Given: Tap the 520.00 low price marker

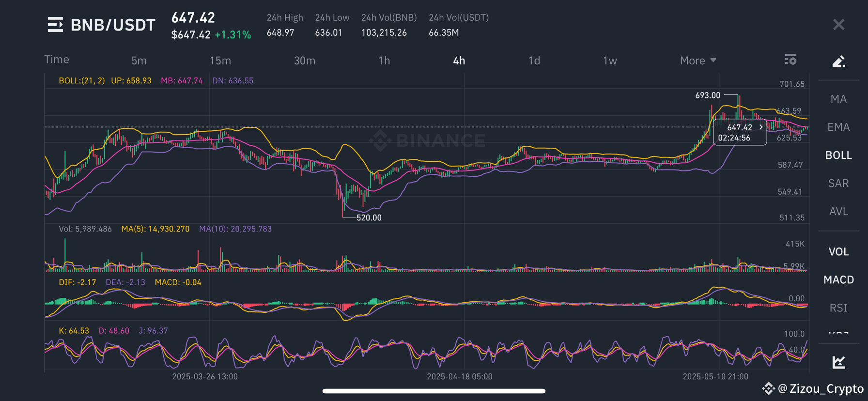Looking at the screenshot, I should [369, 218].
